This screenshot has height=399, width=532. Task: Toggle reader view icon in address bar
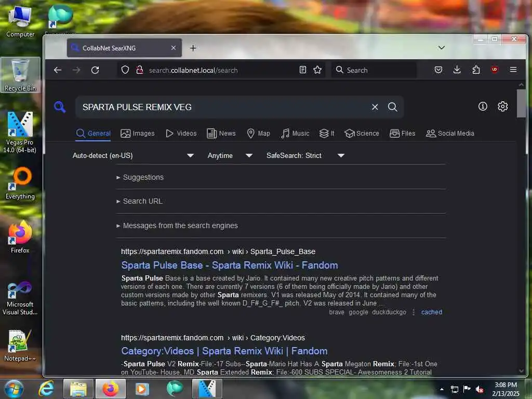click(x=303, y=70)
